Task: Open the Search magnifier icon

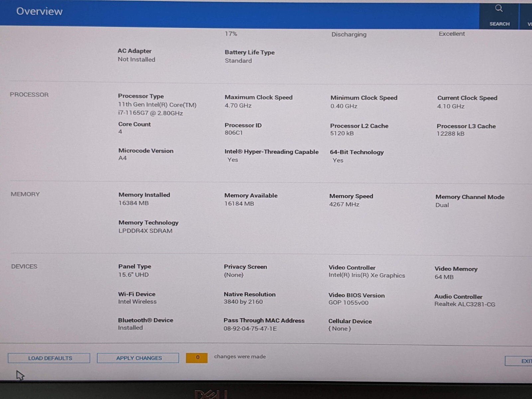Action: tap(499, 8)
